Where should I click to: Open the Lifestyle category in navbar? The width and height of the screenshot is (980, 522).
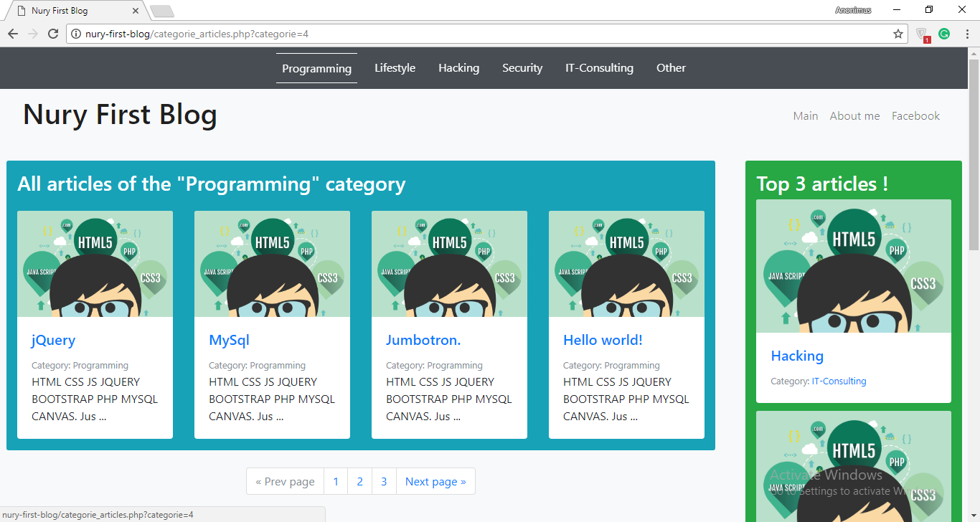tap(395, 68)
